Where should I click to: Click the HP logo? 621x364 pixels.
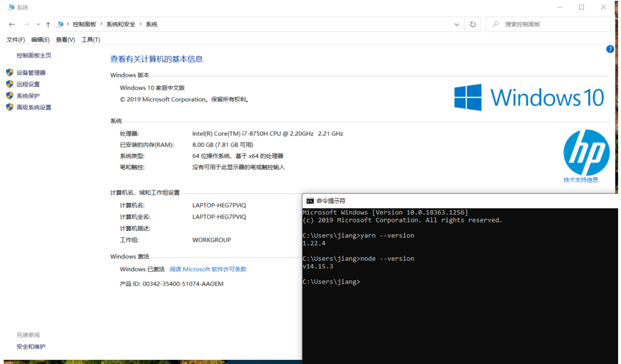(x=587, y=152)
